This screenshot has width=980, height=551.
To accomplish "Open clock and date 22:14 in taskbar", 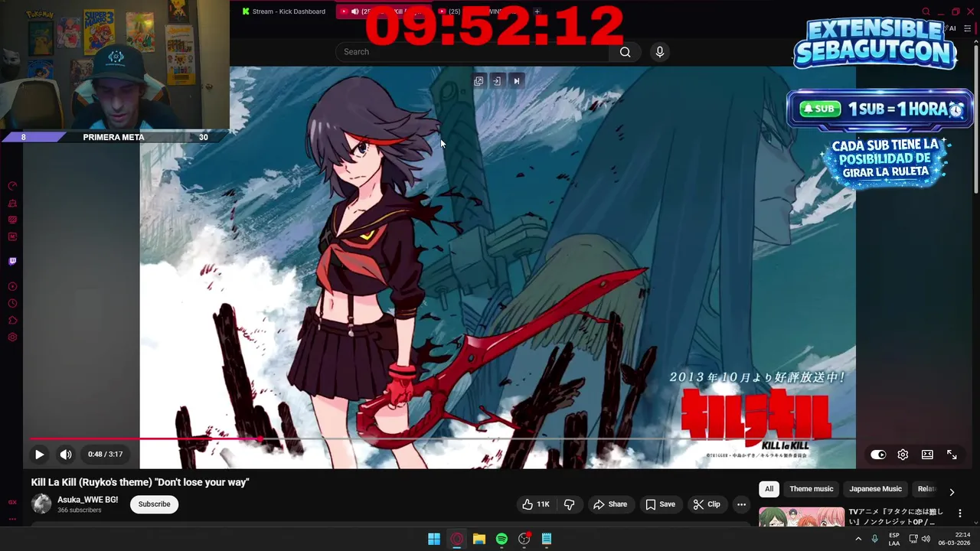I will [x=955, y=539].
